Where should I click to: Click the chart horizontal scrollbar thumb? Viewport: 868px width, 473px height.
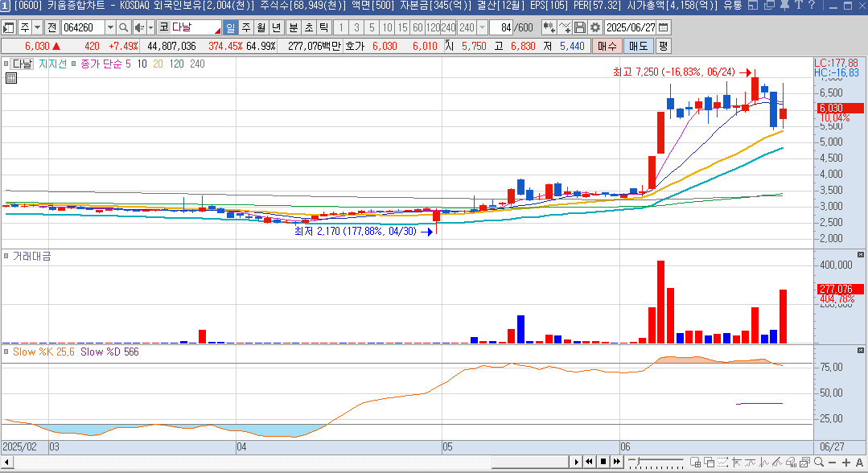pos(530,462)
